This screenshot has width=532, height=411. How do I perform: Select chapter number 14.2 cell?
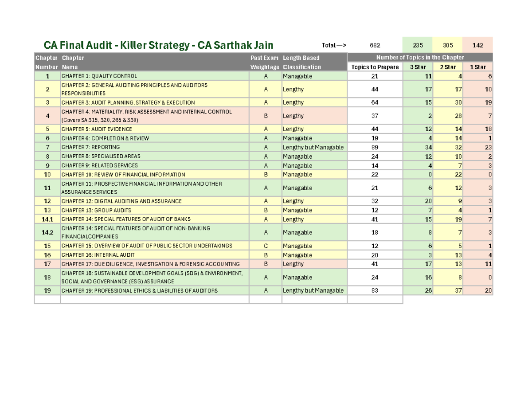point(47,232)
